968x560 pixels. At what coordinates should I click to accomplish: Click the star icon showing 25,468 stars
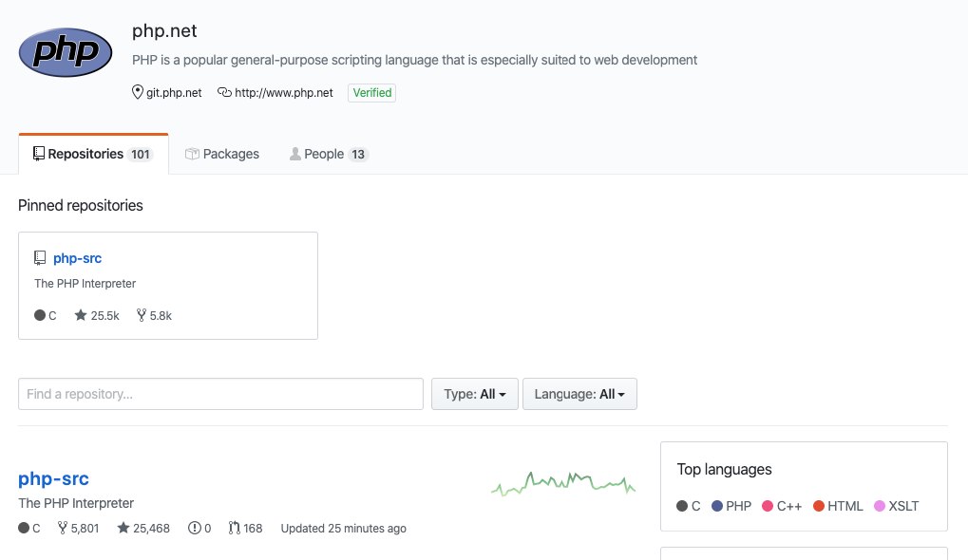123,528
